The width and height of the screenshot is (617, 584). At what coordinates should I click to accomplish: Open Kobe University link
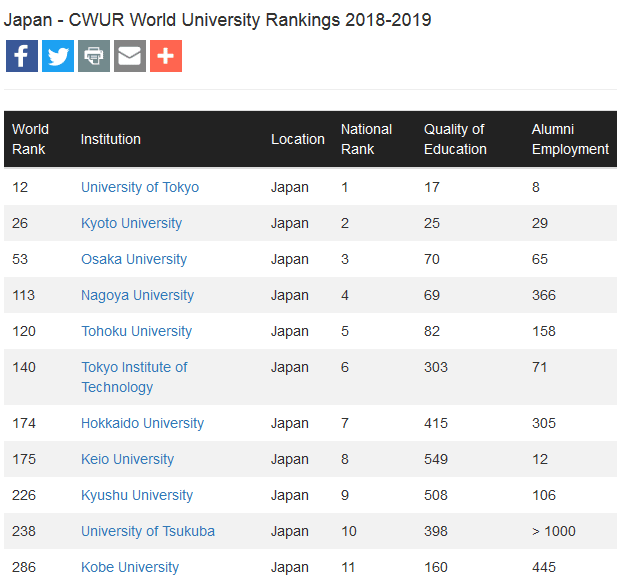[x=130, y=567]
